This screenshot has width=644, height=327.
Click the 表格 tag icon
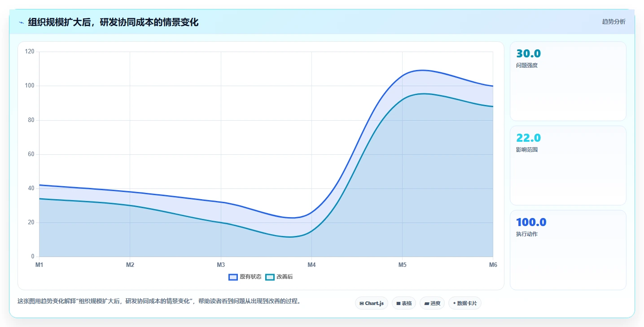coord(399,304)
